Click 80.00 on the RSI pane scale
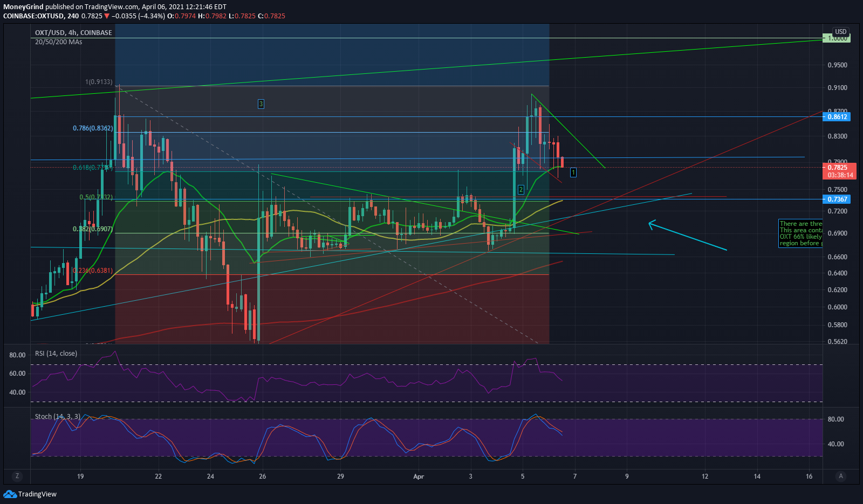863x504 pixels. tap(17, 355)
